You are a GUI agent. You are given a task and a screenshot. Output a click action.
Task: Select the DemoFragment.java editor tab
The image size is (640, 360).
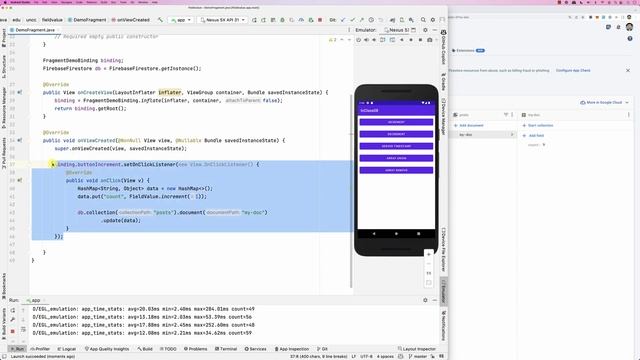[35, 30]
